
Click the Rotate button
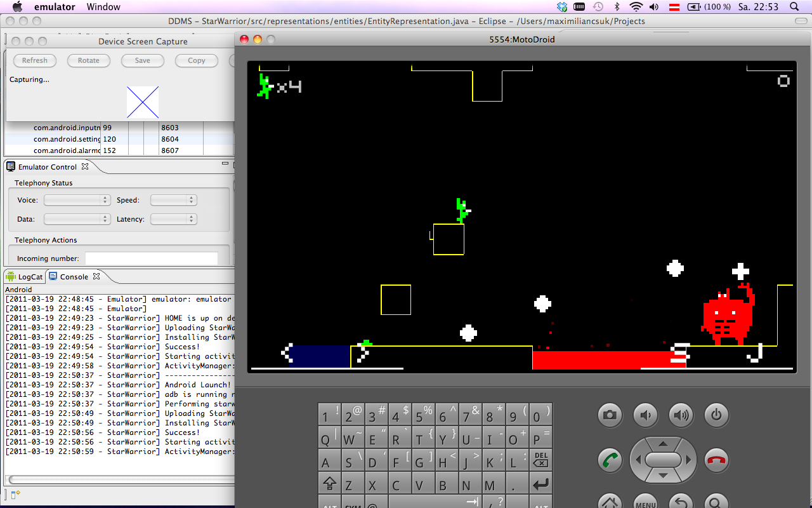[x=89, y=60]
